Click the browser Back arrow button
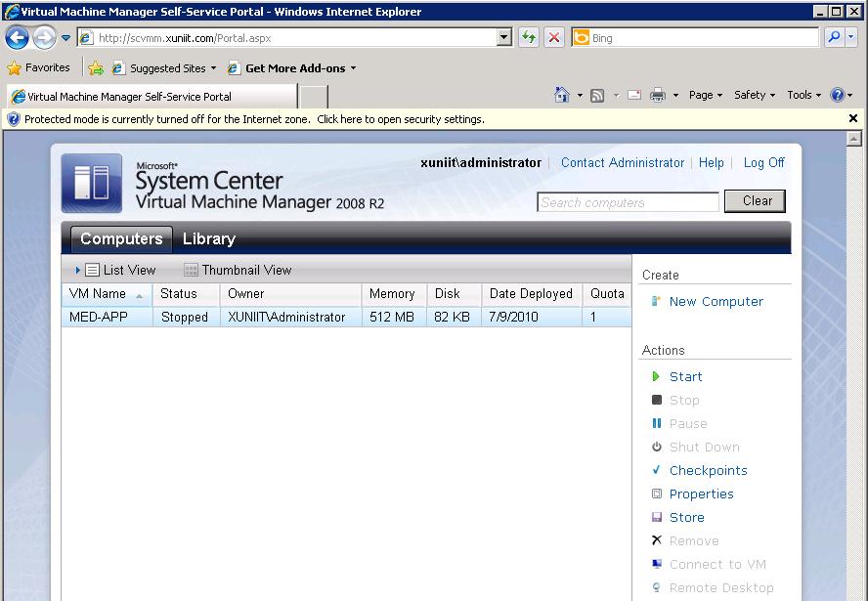Image resolution: width=868 pixels, height=601 pixels. click(x=17, y=38)
